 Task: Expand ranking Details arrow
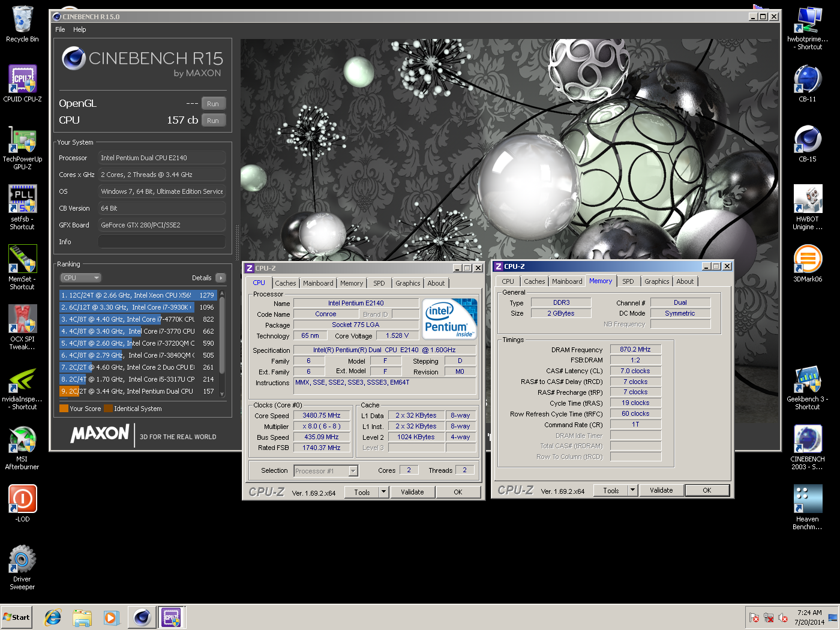[221, 278]
